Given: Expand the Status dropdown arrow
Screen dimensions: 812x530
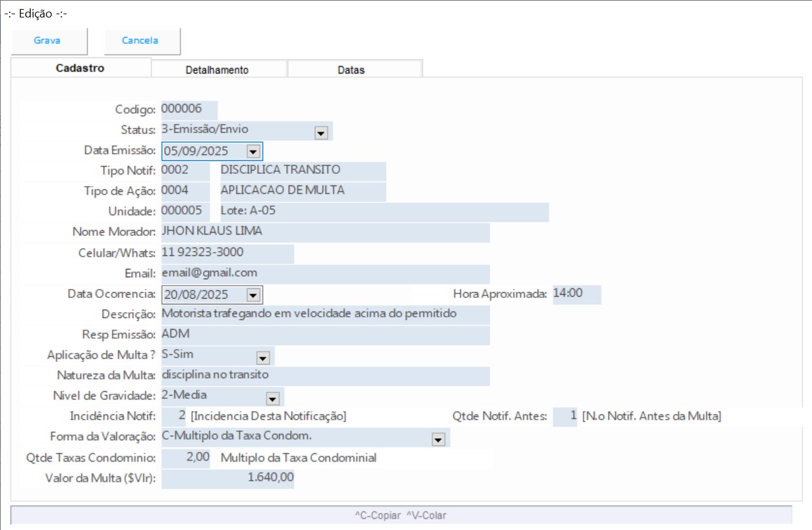Looking at the screenshot, I should pos(321,133).
